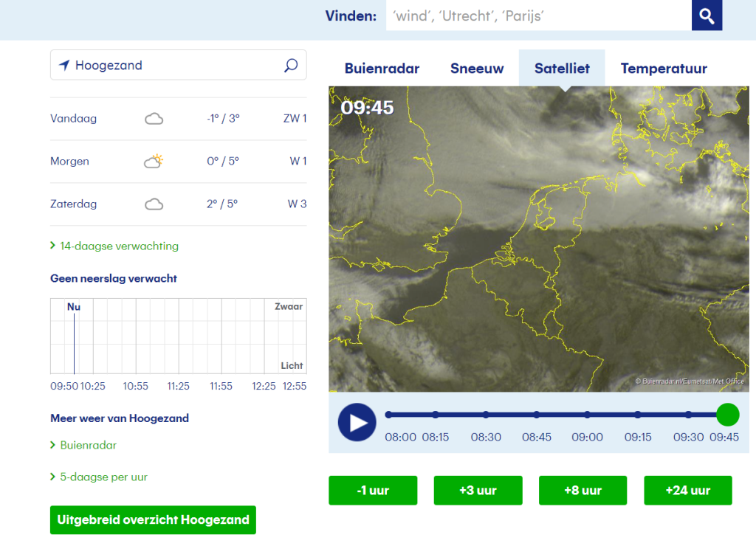Click the blue search magnifier button

[x=707, y=15]
